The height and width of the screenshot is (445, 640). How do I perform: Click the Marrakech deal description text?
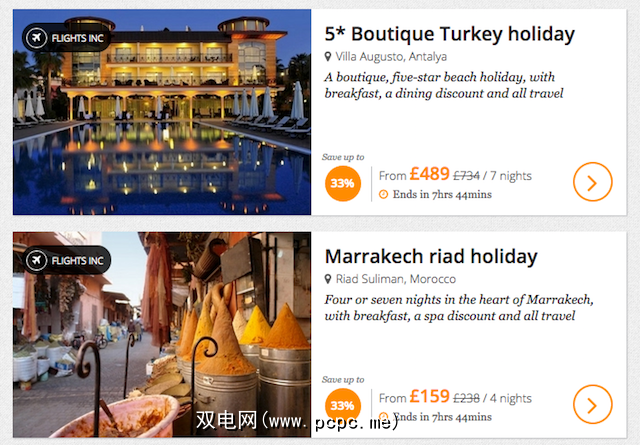pyautogui.click(x=459, y=308)
